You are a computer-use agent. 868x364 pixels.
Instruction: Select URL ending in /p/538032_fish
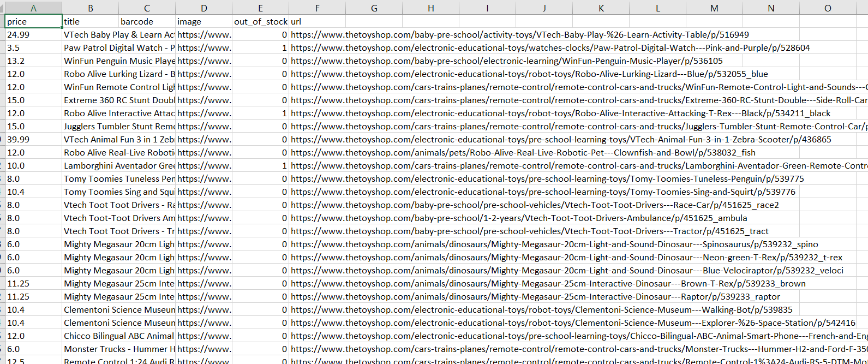point(523,152)
